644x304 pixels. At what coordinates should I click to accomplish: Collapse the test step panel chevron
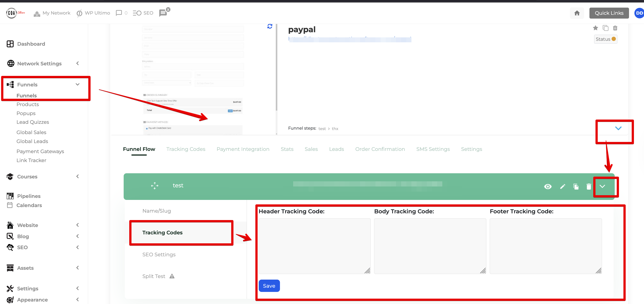coord(602,186)
